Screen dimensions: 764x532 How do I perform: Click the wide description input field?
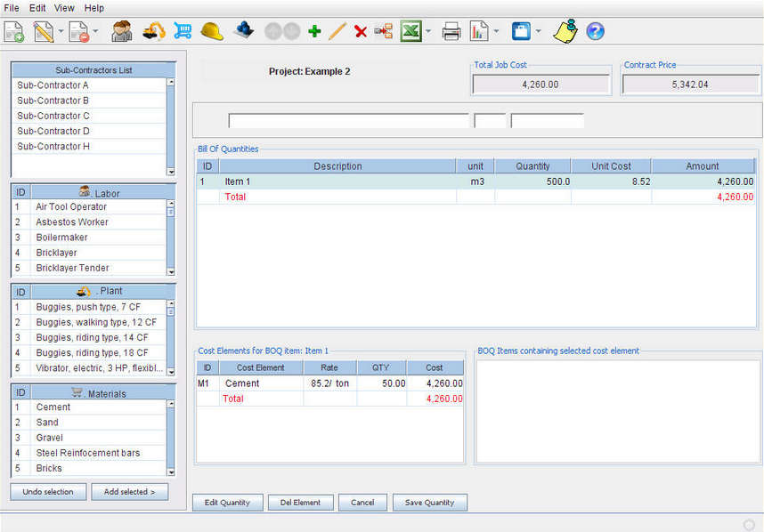point(348,121)
